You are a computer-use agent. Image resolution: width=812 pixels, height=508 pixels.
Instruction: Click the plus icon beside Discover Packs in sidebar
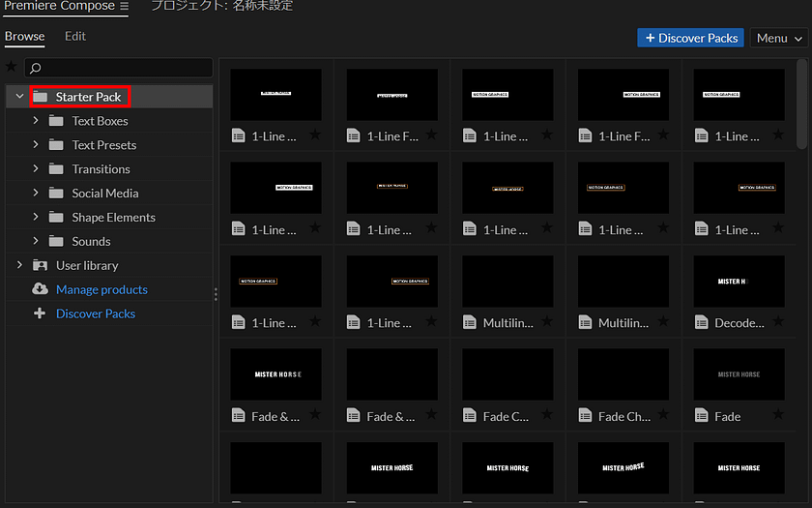40,314
